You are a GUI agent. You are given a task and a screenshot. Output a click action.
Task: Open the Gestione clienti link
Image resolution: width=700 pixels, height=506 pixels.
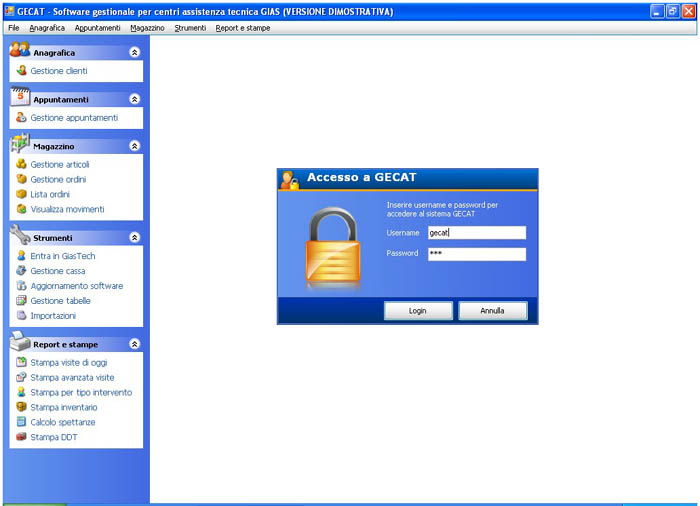point(59,71)
